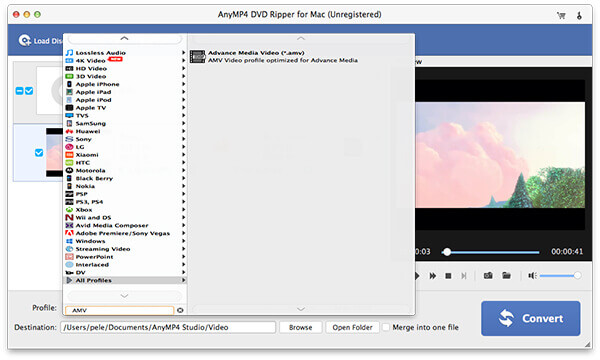Click the DV camcorder icon
Viewport: 600px width, 360px height.
pyautogui.click(x=69, y=272)
